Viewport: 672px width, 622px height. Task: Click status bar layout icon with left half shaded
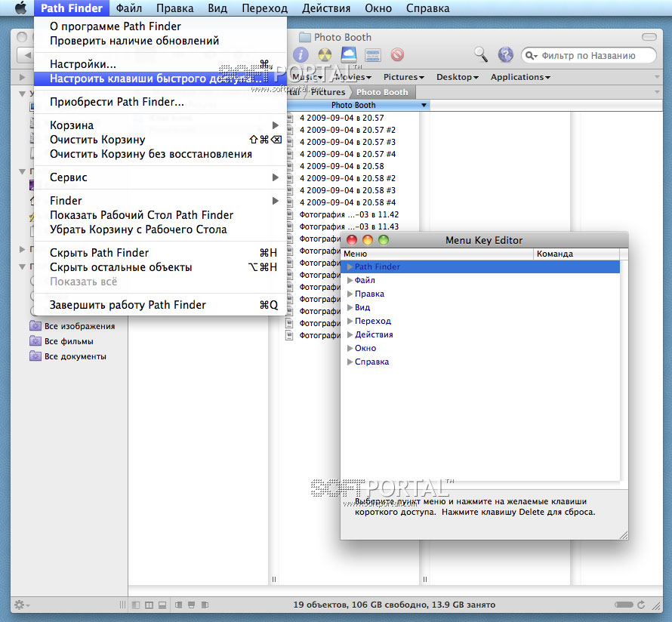(136, 605)
